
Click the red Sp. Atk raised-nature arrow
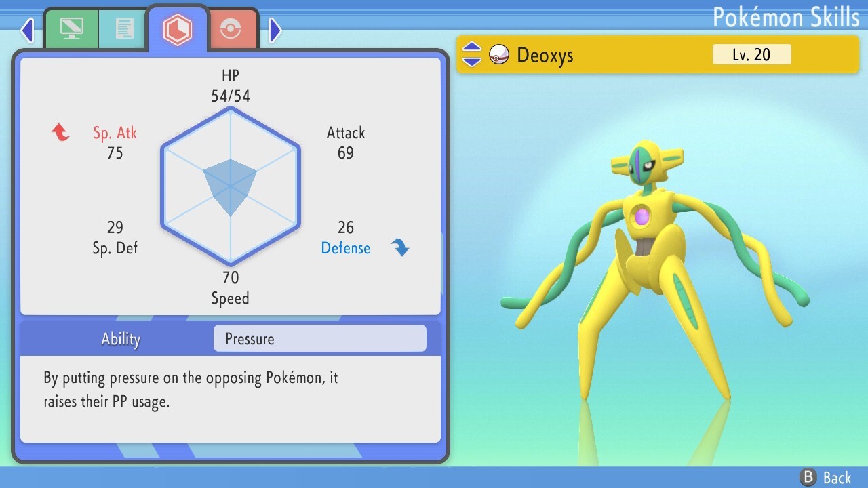pos(61,132)
